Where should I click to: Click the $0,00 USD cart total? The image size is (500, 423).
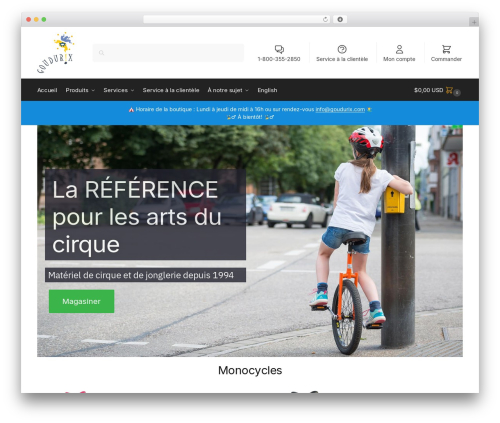[x=428, y=90]
